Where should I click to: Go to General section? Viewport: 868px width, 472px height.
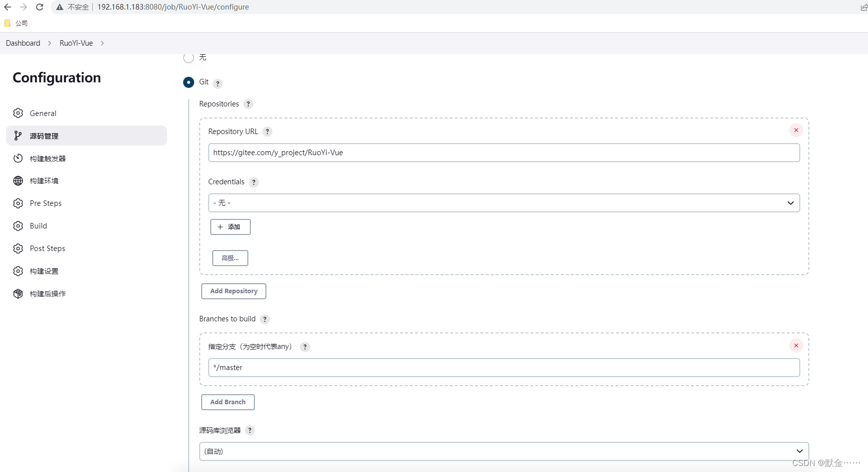tap(86, 113)
